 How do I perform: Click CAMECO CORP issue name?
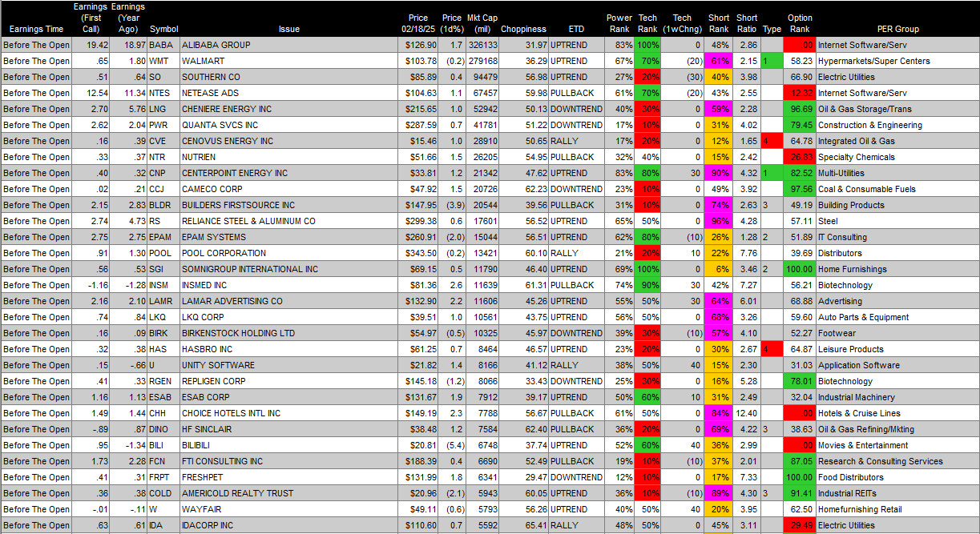coord(212,189)
